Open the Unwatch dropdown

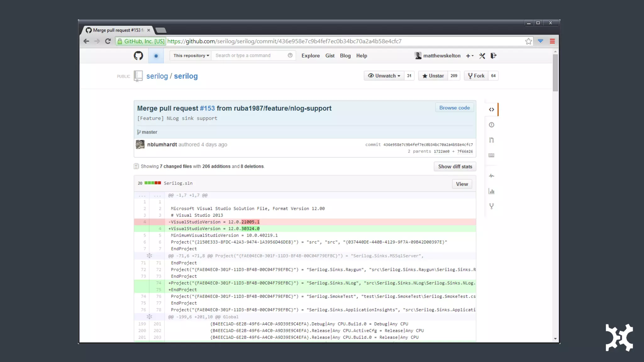tap(384, 76)
